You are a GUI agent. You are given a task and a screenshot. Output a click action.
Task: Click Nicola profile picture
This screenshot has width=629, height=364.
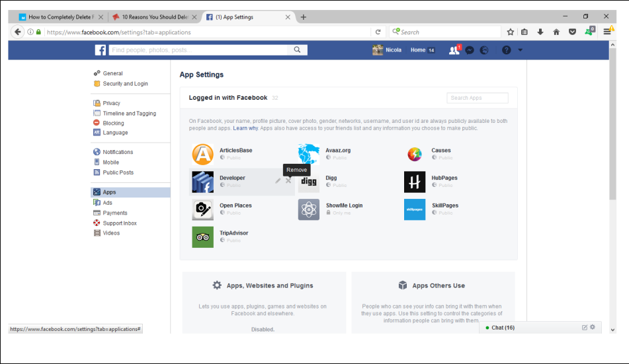pyautogui.click(x=378, y=50)
